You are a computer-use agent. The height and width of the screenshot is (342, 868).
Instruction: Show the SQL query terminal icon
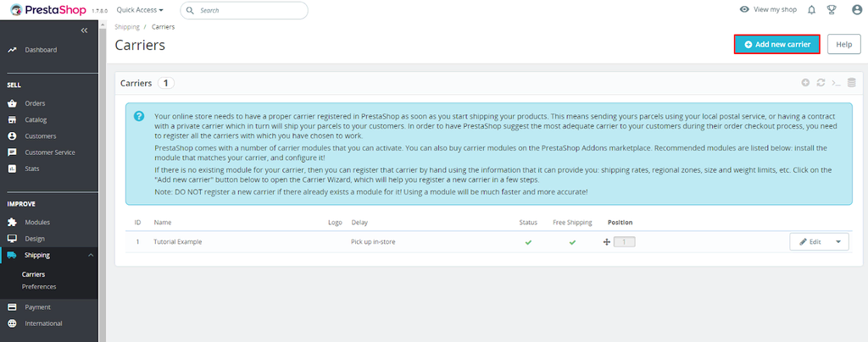click(x=836, y=83)
